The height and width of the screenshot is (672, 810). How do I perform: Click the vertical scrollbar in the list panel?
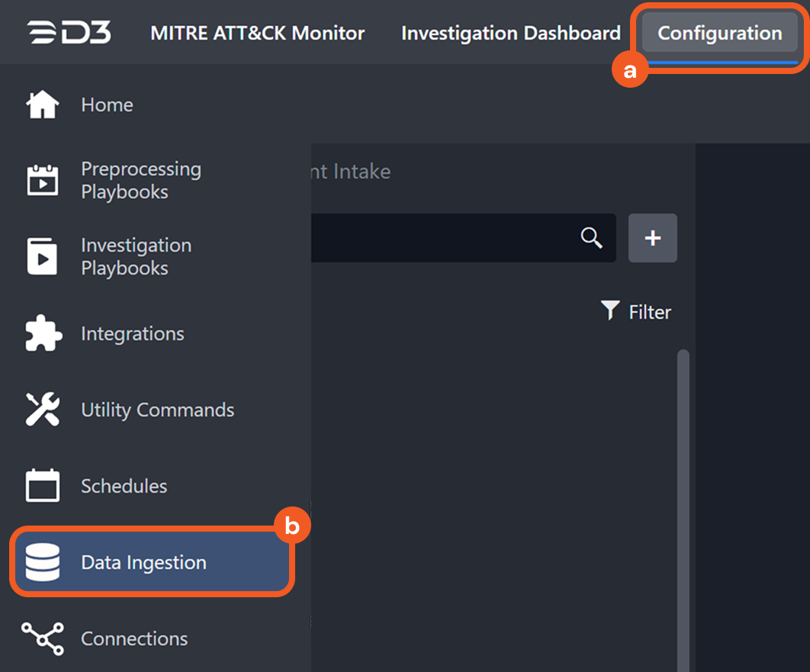(x=683, y=503)
